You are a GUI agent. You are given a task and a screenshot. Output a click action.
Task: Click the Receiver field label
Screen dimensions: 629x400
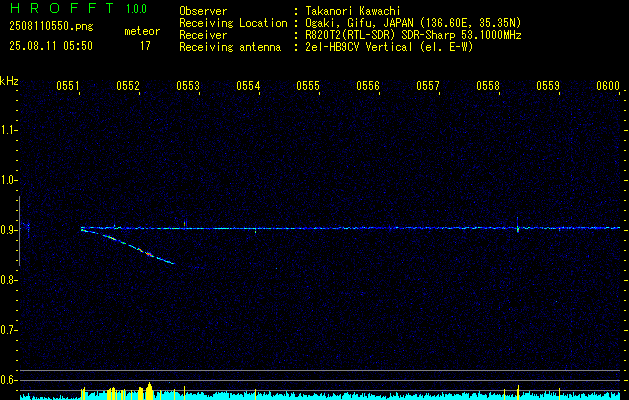click(203, 35)
